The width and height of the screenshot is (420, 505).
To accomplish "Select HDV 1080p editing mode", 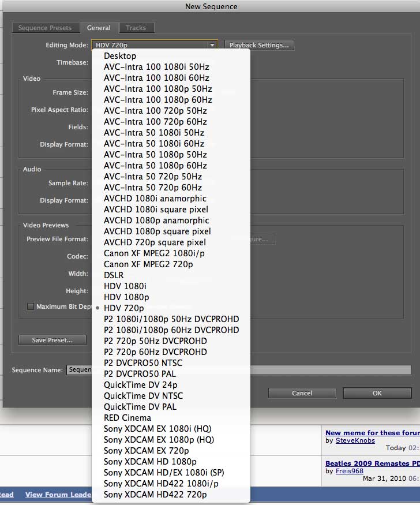I will 171,297.
